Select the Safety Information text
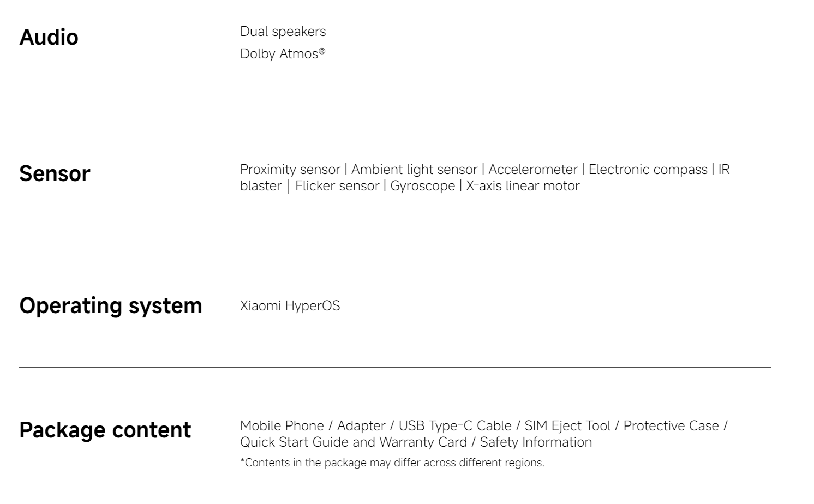This screenshot has width=814, height=504. [x=536, y=442]
